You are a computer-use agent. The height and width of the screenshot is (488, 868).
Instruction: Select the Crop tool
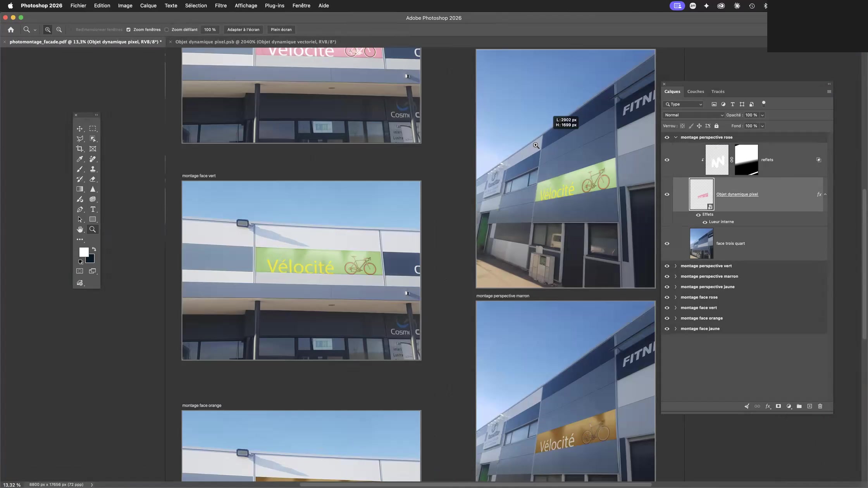tap(79, 149)
